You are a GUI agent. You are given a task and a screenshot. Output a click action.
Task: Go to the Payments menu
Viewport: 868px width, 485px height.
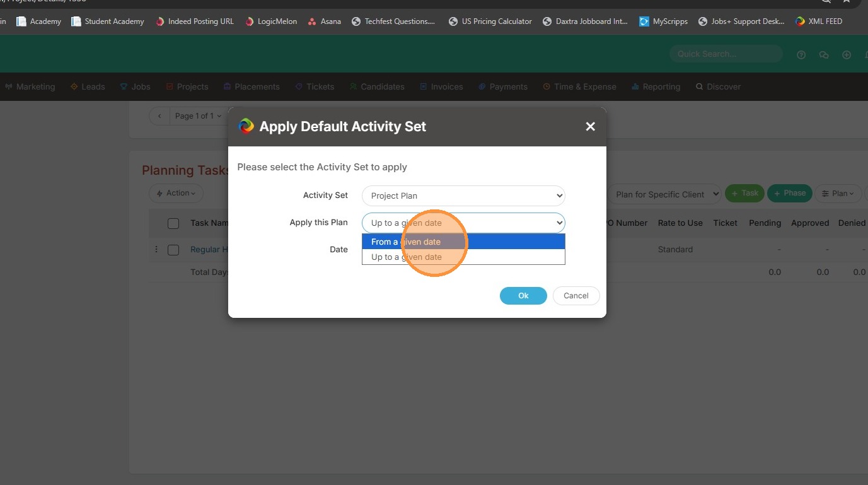pyautogui.click(x=502, y=87)
